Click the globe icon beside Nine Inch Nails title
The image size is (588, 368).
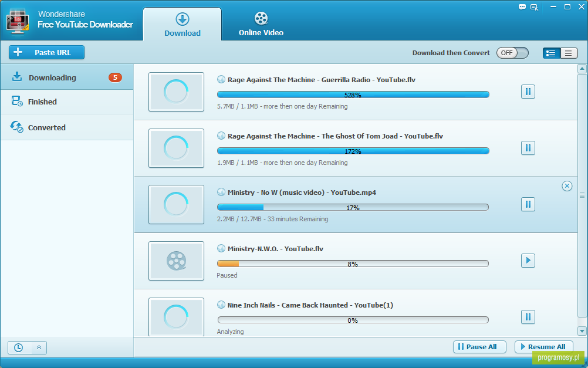(221, 305)
